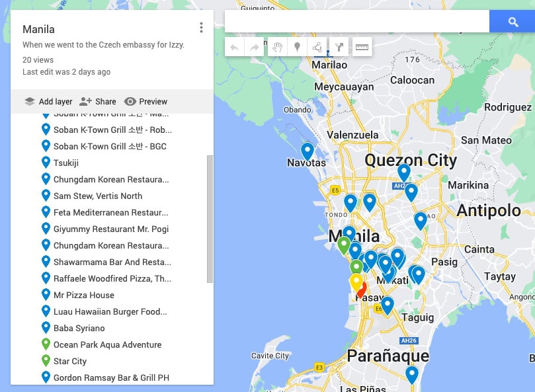Select the Add marker tool

297,47
